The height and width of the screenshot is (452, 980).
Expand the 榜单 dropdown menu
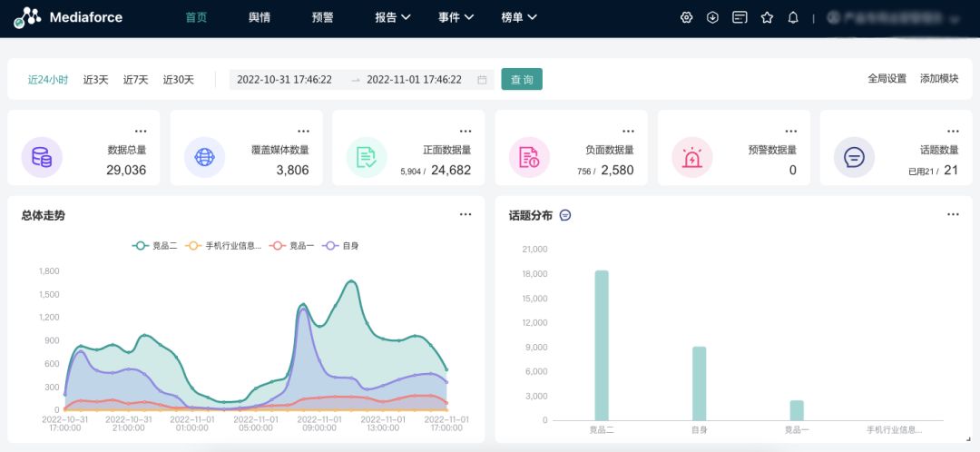click(519, 17)
